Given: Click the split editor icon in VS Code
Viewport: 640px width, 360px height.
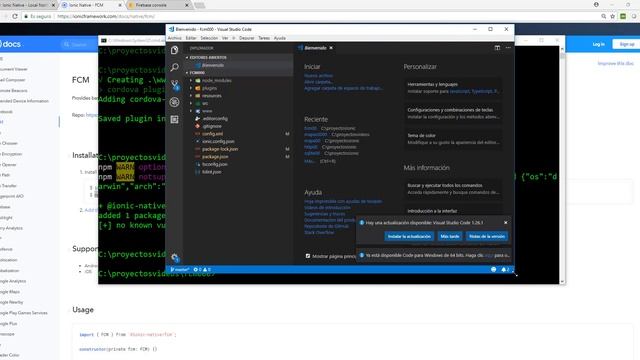Looking at the screenshot, I should click(x=497, y=48).
